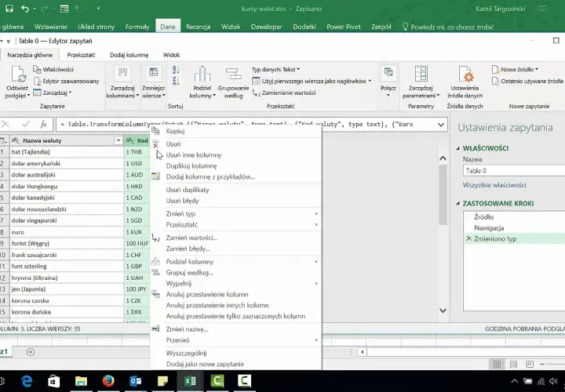The height and width of the screenshot is (392, 565).
Task: Open the Zarządzaj dropdown in Zapytanie group
Action: pos(53,93)
